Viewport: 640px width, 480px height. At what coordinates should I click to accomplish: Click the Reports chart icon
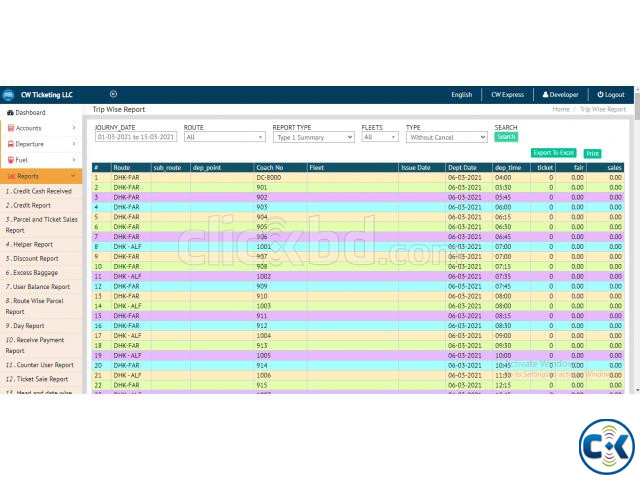click(x=11, y=176)
